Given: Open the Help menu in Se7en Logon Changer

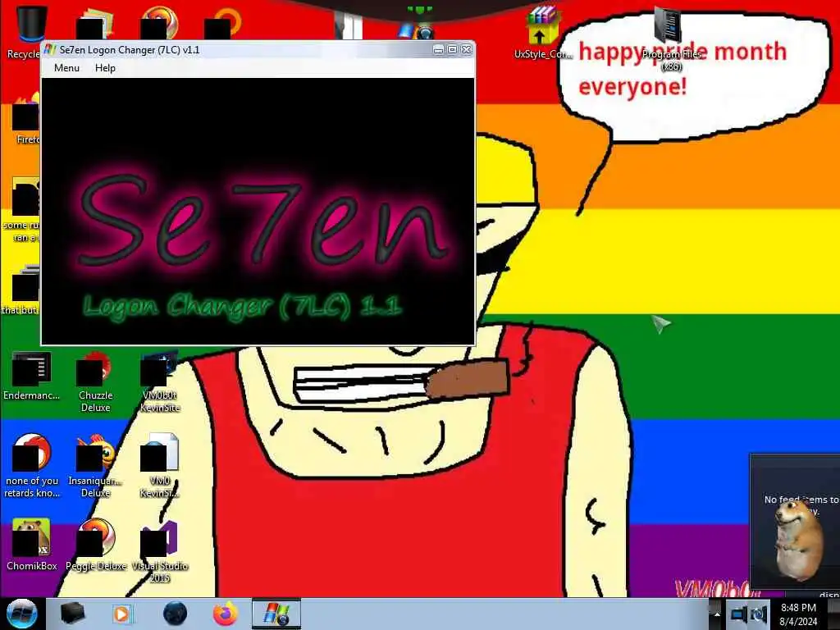Looking at the screenshot, I should pos(105,68).
